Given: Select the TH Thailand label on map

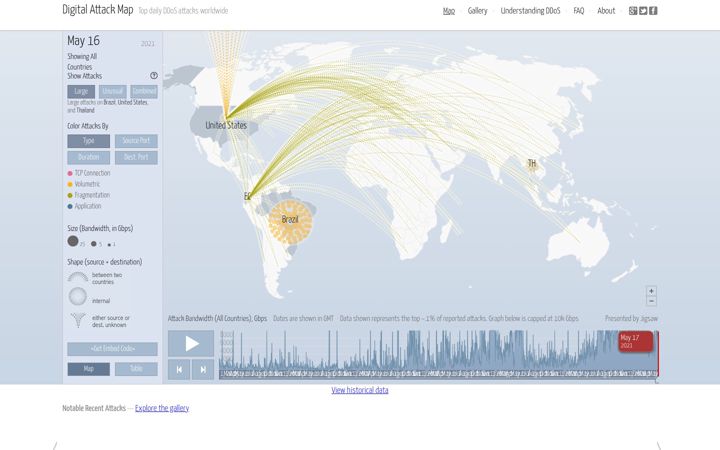Looking at the screenshot, I should pyautogui.click(x=532, y=163).
